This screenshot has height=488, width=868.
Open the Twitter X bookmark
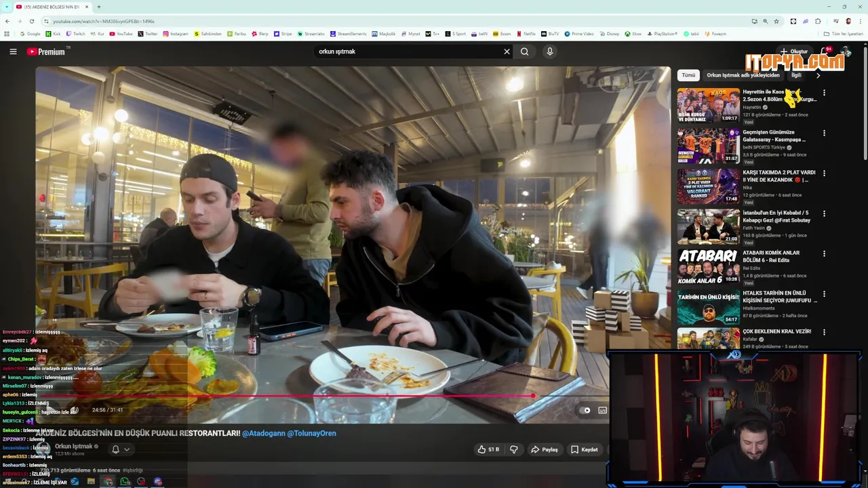(x=148, y=34)
